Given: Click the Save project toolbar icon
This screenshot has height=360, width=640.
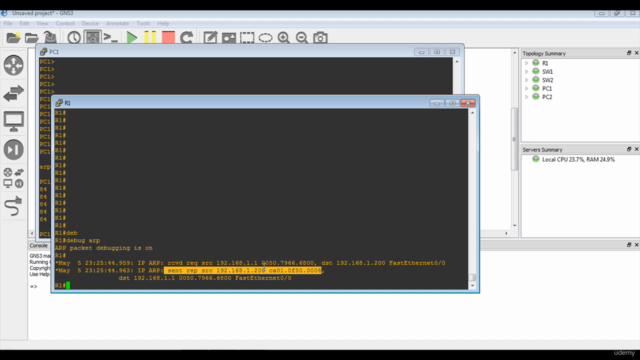Looking at the screenshot, I should [50, 38].
